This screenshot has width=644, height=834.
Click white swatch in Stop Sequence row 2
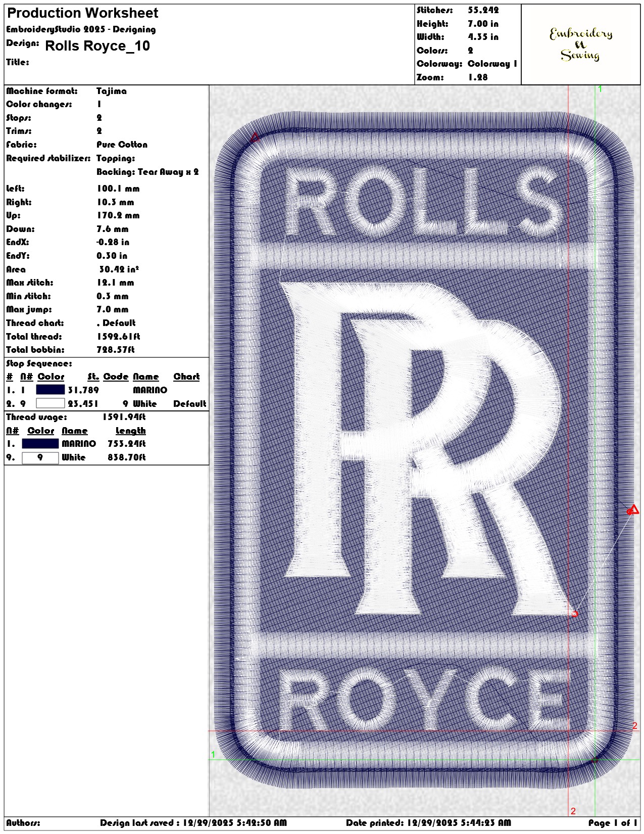(51, 403)
